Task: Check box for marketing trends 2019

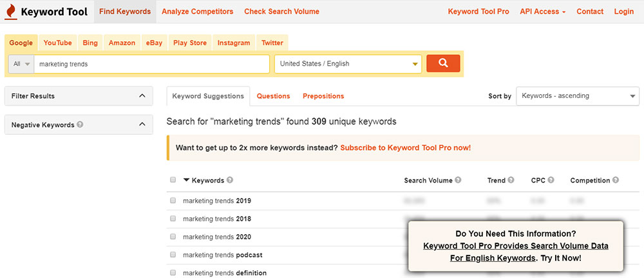Action: coord(173,200)
